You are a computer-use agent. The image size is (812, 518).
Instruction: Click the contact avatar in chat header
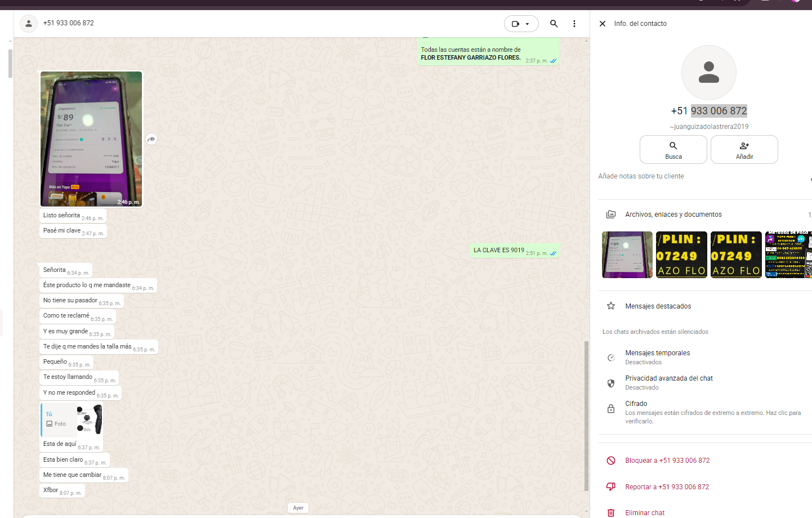point(29,24)
